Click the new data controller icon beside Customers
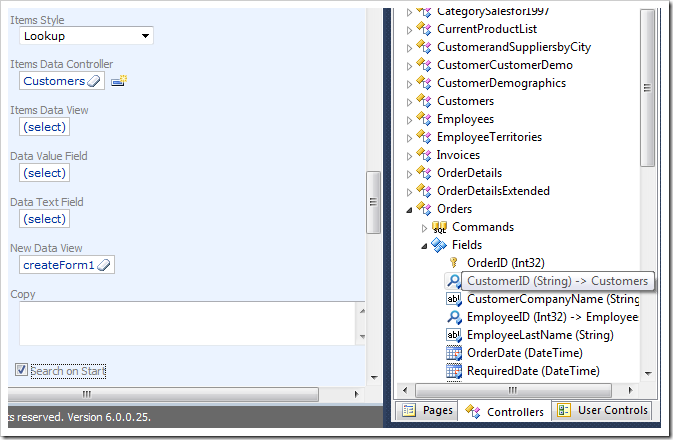The width and height of the screenshot is (673, 440). pyautogui.click(x=119, y=80)
